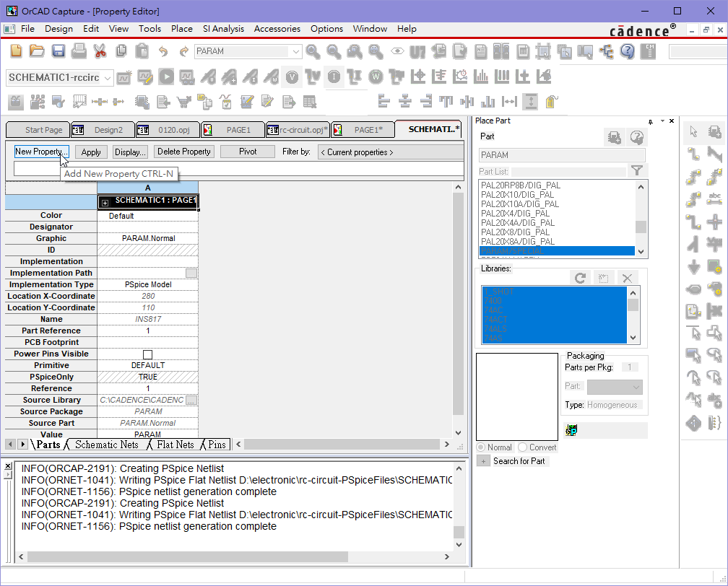Expand the Search for Part section
Viewport: 728px width, 586px height.
coord(483,462)
